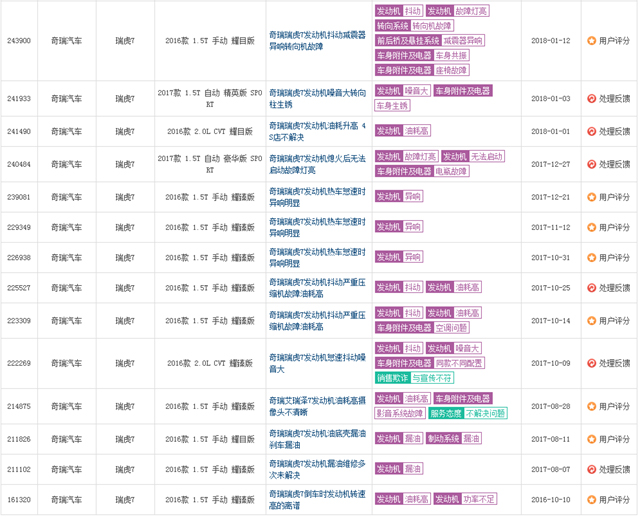
Task: Click the 影音系统故障 tag
Action: click(x=400, y=413)
